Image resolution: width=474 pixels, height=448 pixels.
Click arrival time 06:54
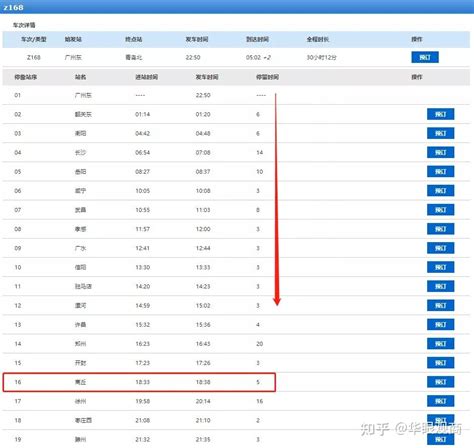click(142, 153)
